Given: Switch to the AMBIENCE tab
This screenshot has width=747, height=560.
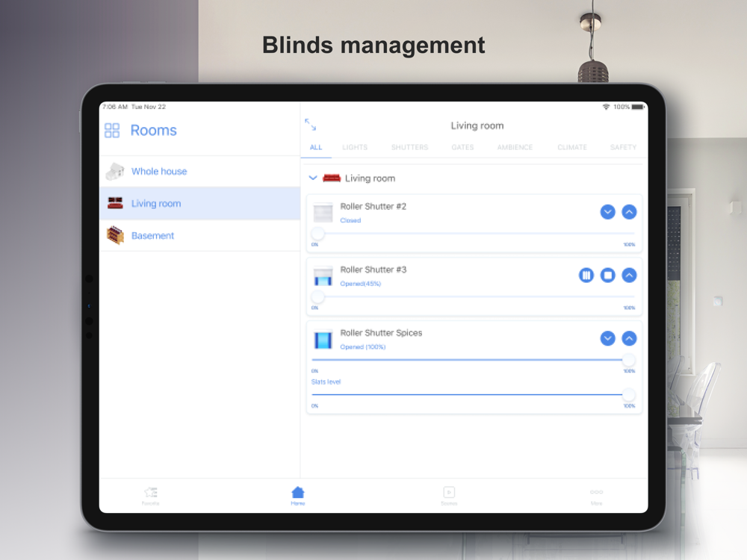Looking at the screenshot, I should point(515,148).
